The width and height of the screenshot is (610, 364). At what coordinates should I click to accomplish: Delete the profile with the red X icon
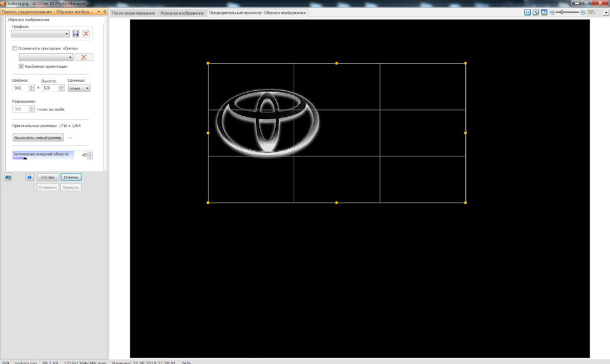tap(86, 34)
